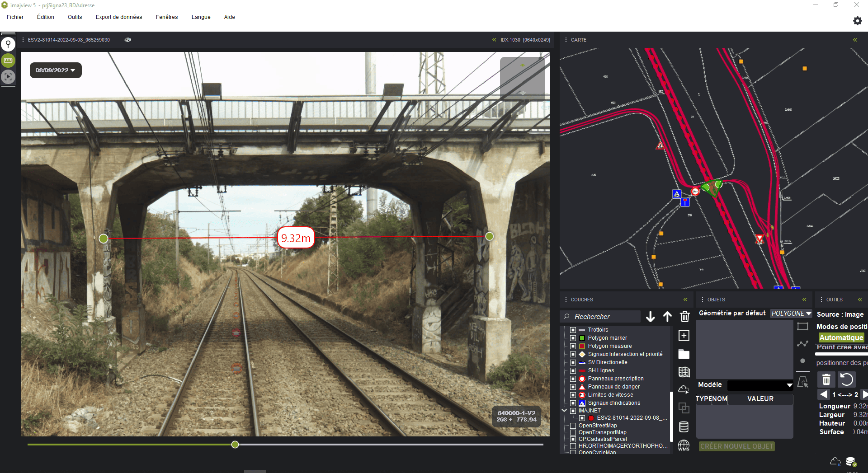
Task: Toggle the CP.CadastralParcel layer checkbox
Action: (573, 439)
